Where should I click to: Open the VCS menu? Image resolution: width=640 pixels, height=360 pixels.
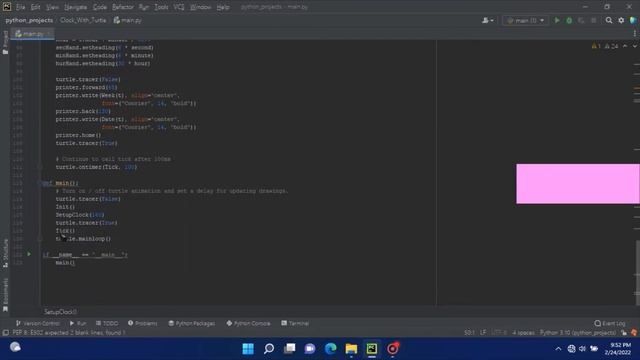(x=179, y=7)
